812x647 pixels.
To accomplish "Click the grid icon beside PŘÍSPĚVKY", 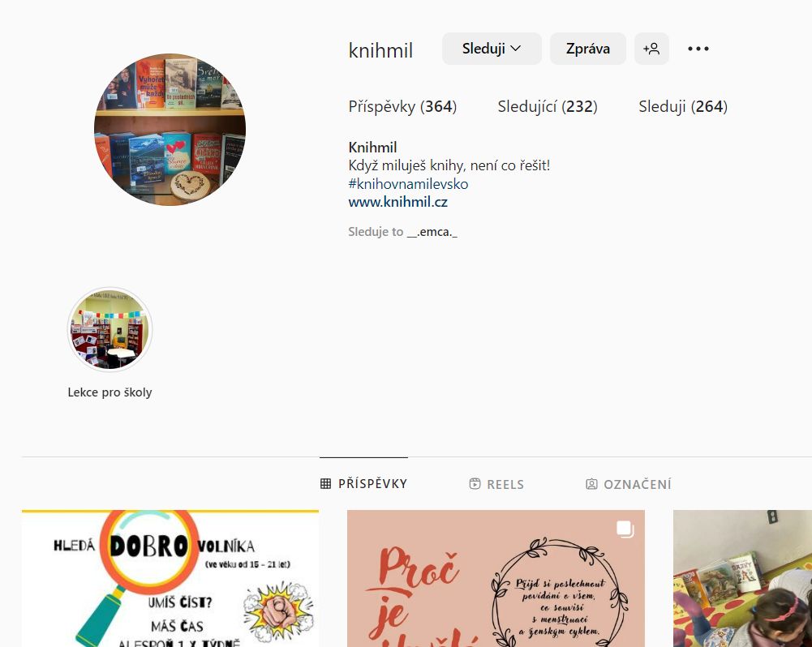I will [x=326, y=484].
